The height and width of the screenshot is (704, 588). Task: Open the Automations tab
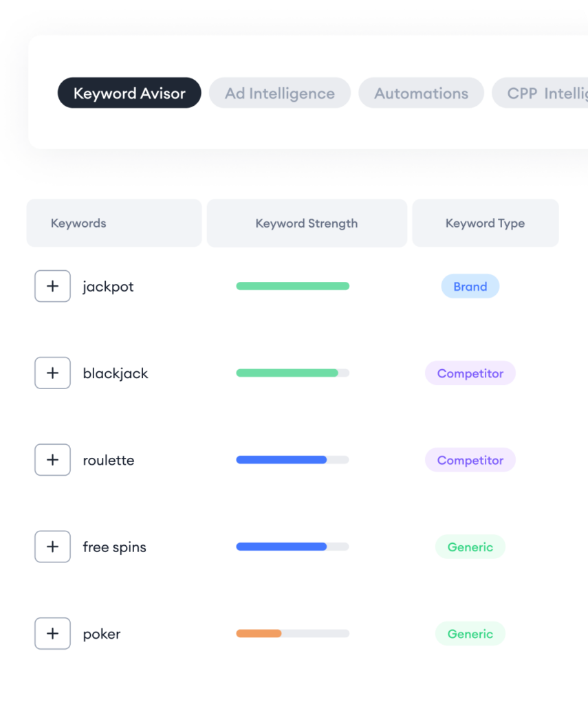(422, 93)
